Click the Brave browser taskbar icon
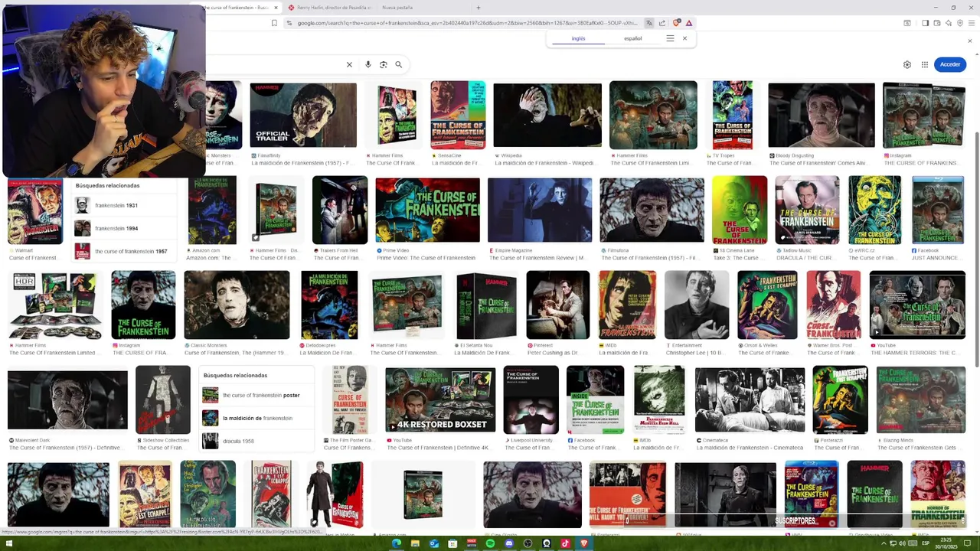Viewport: 980px width, 551px height. [x=584, y=543]
